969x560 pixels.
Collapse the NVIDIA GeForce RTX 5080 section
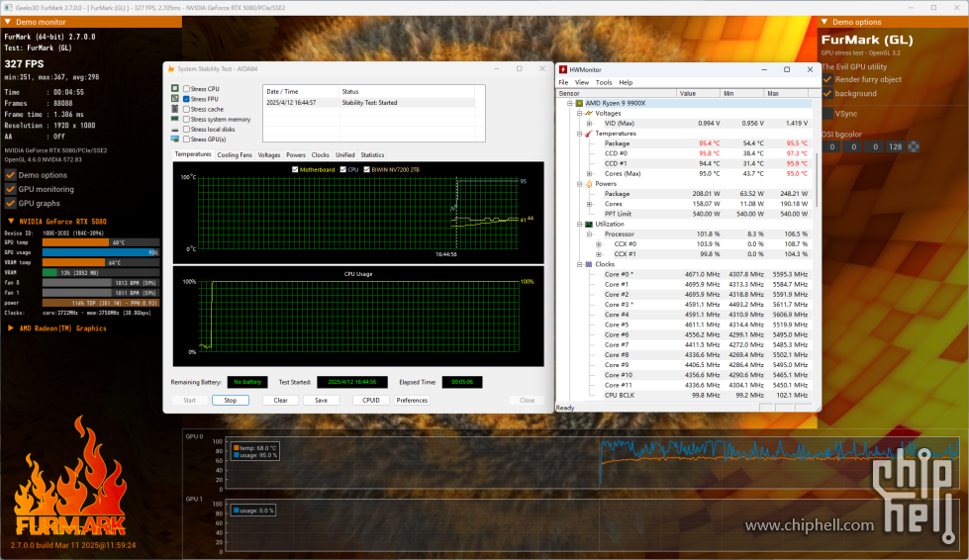point(11,221)
